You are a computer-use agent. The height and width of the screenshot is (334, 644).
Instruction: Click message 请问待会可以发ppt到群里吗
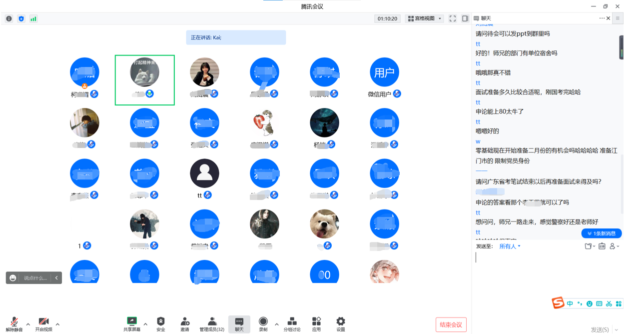click(x=513, y=34)
